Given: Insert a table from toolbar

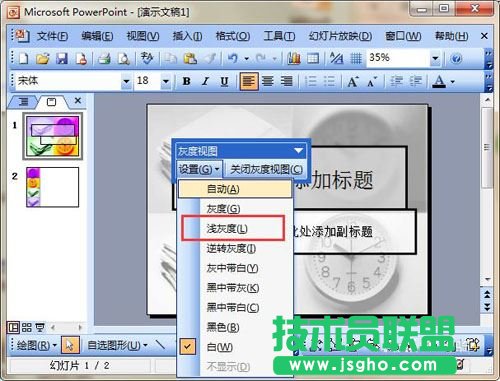Looking at the screenshot, I should [313, 59].
